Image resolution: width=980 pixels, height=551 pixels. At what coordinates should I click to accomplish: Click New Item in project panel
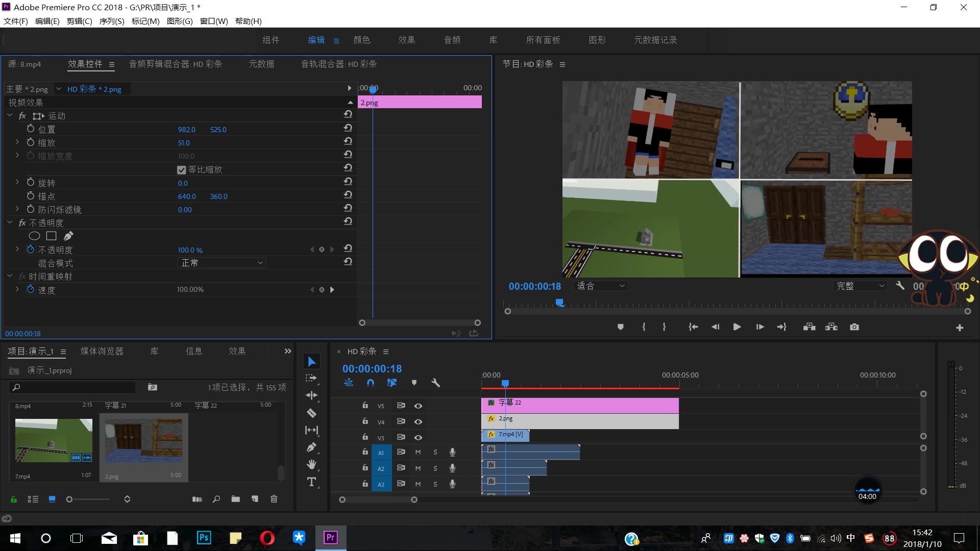[x=255, y=499]
